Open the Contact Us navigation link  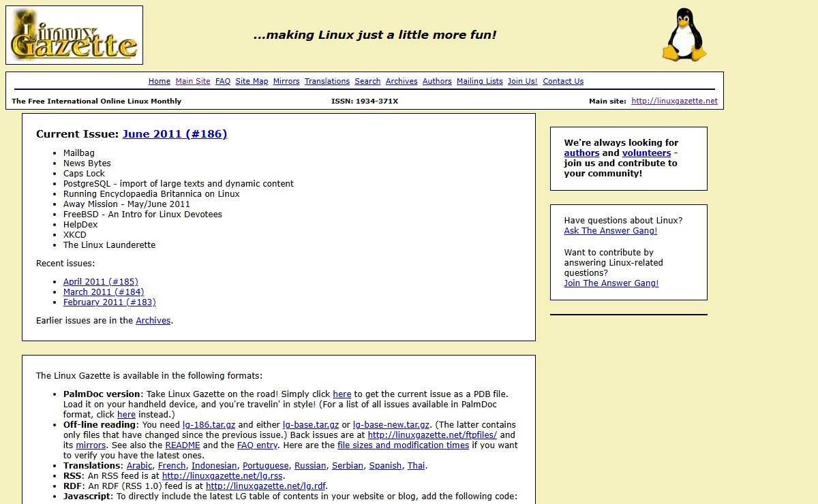click(x=563, y=81)
